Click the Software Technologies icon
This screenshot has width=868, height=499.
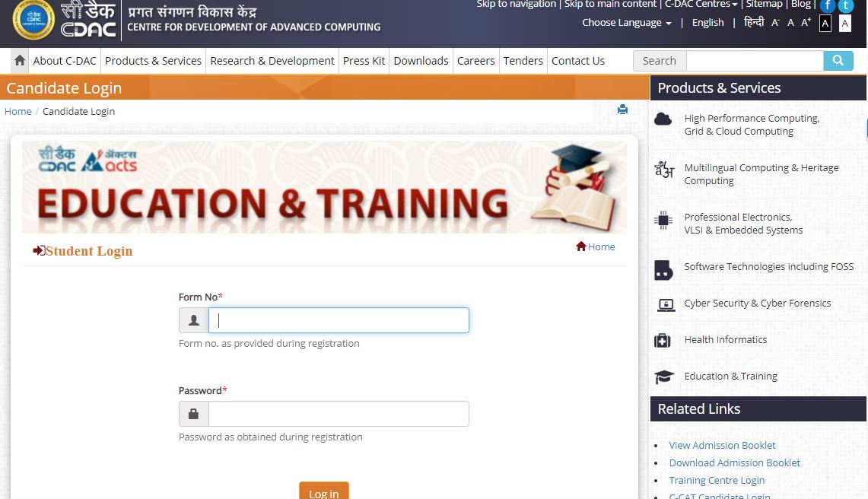pos(663,270)
